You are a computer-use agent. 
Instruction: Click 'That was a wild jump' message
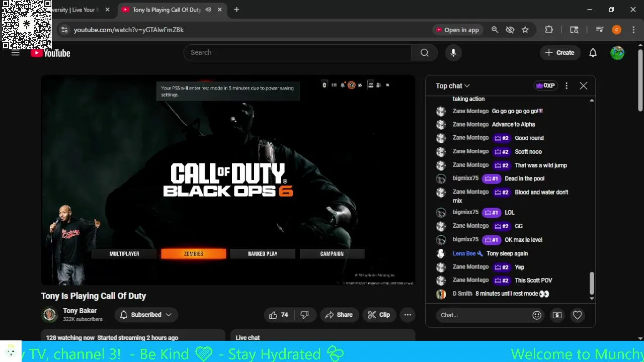541,165
